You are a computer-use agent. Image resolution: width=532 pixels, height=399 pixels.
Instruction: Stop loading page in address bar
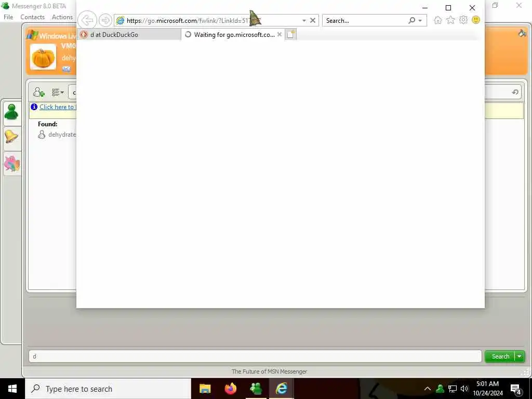tap(313, 20)
